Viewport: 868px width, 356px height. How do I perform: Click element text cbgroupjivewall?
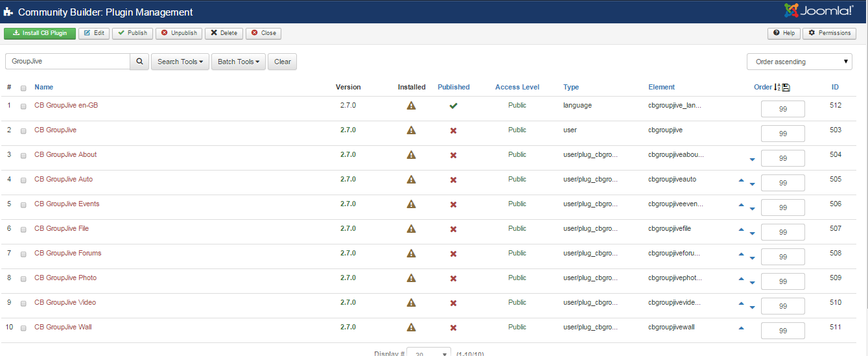(x=672, y=327)
